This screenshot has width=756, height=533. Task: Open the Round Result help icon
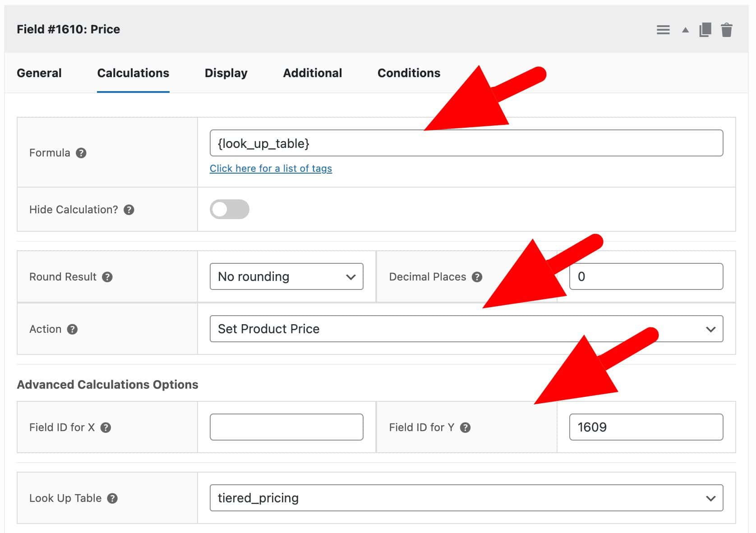tap(107, 277)
